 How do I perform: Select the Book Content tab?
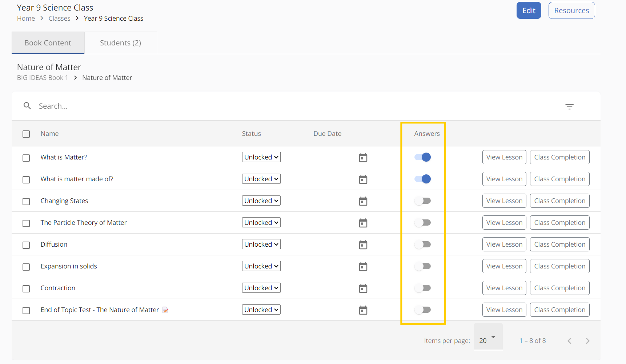pyautogui.click(x=48, y=43)
